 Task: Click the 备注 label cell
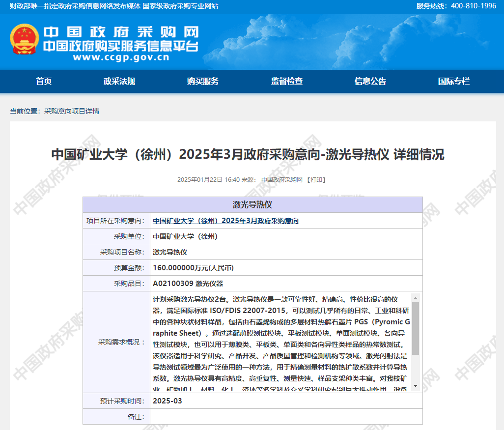116,417
